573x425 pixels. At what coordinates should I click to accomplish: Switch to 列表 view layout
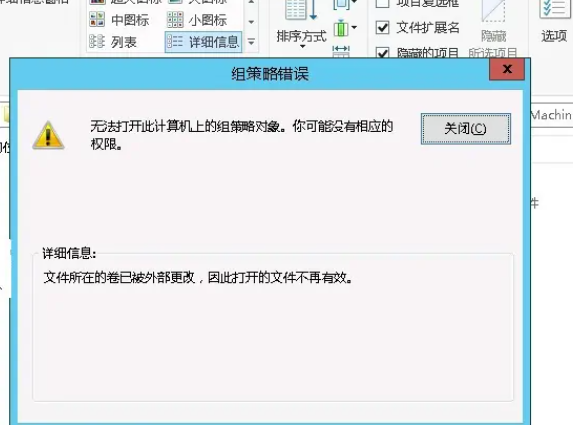pos(113,42)
